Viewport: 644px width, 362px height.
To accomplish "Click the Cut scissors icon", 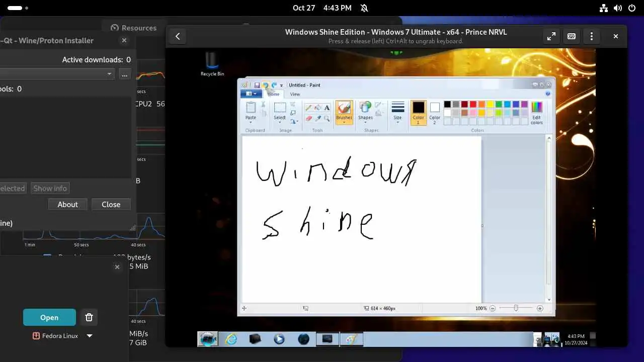I will [x=263, y=105].
